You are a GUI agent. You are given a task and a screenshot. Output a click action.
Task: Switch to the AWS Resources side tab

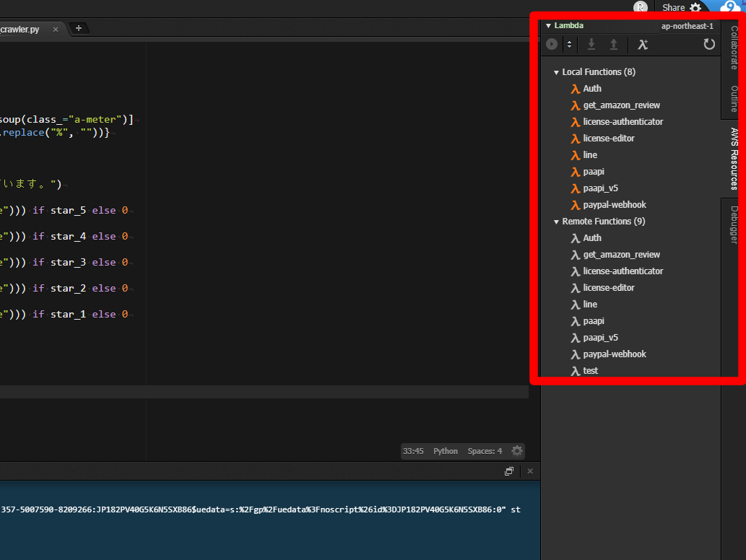click(x=734, y=159)
